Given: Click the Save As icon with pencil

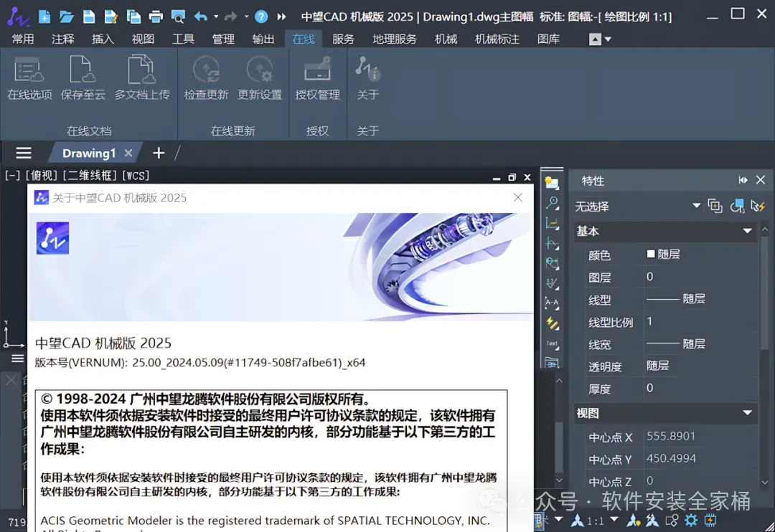Looking at the screenshot, I should pos(111,16).
